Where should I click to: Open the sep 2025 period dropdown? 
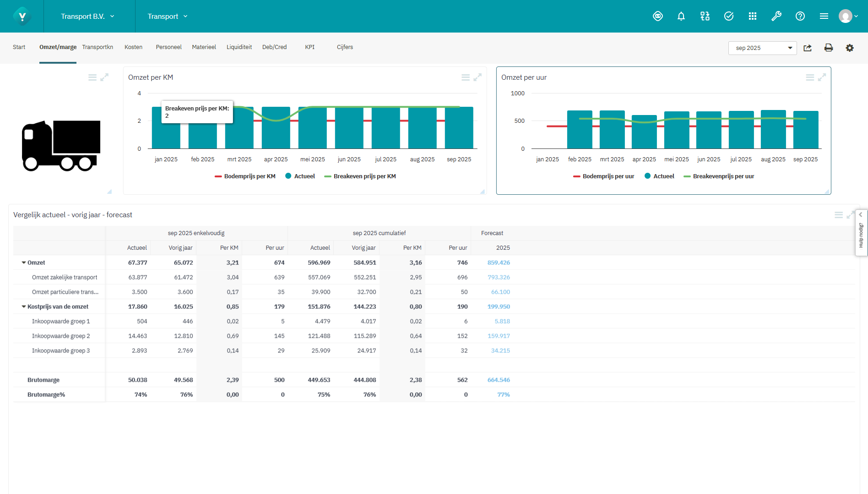(790, 48)
